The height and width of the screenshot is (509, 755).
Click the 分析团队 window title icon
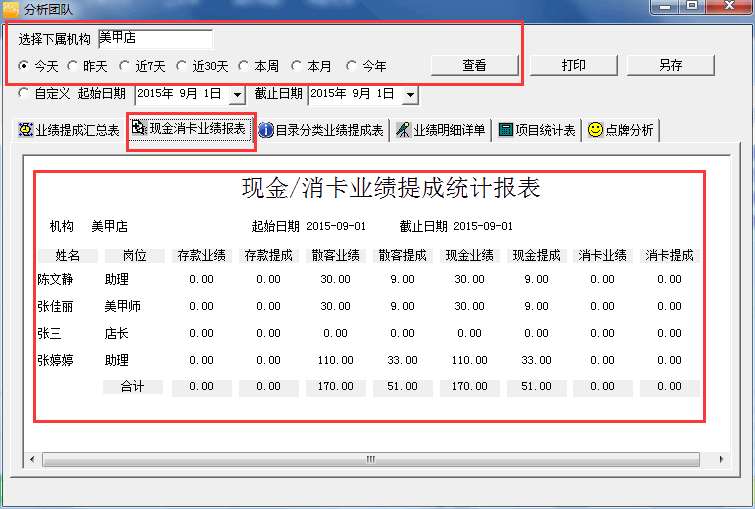pyautogui.click(x=11, y=9)
